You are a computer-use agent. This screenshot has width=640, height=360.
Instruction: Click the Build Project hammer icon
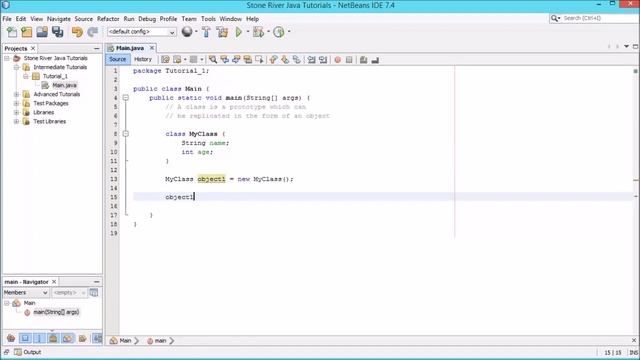tap(206, 32)
